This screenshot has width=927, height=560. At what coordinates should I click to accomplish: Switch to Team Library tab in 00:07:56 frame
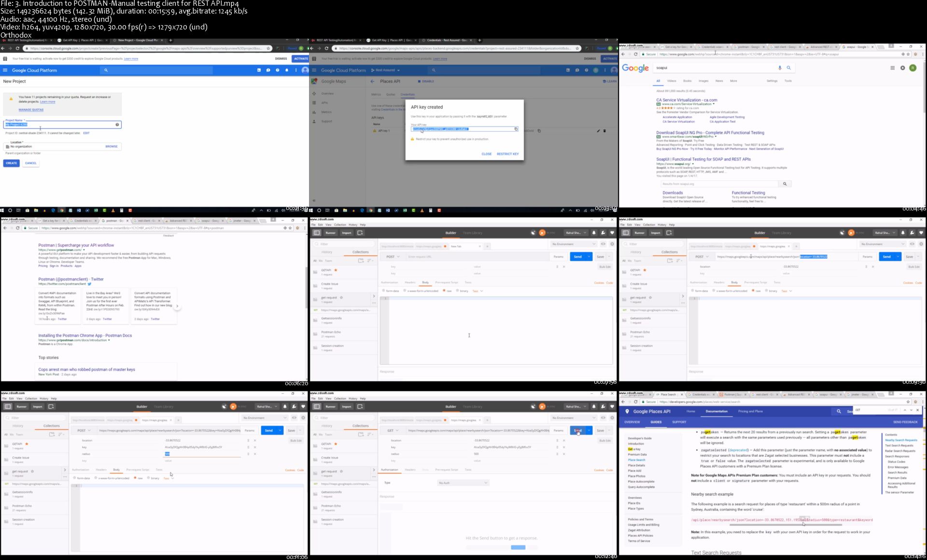pyautogui.click(x=473, y=233)
